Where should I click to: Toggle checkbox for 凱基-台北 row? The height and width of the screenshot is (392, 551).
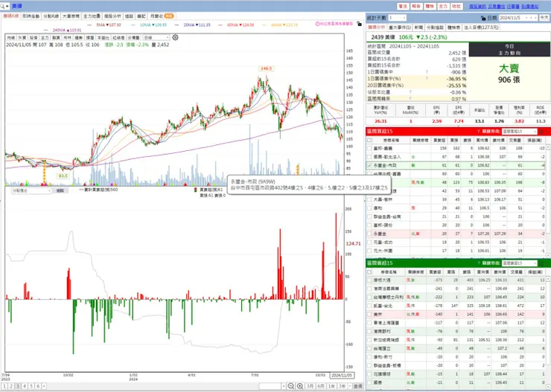369,306
